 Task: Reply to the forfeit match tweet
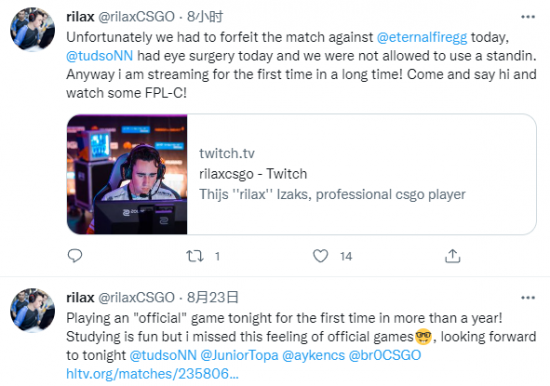click(75, 256)
